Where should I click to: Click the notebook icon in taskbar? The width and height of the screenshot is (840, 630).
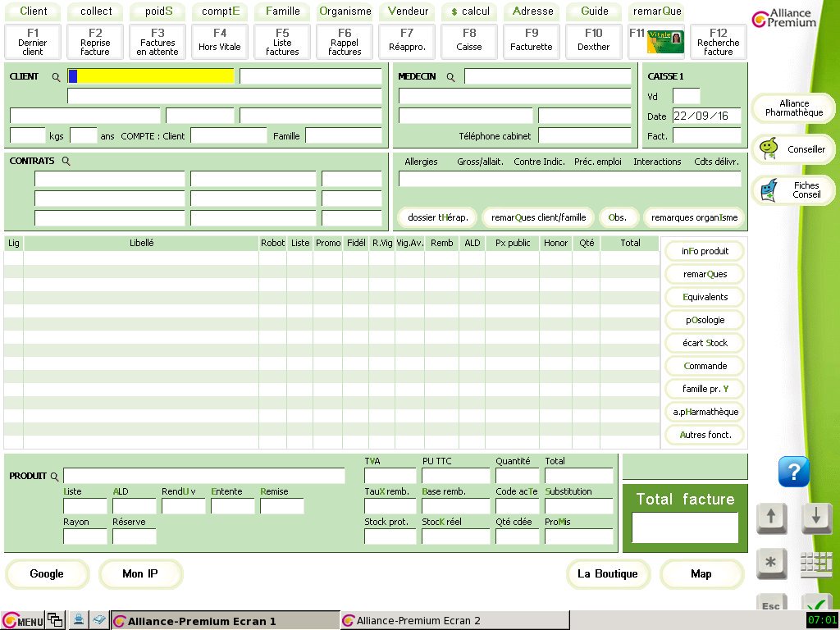tap(99, 620)
